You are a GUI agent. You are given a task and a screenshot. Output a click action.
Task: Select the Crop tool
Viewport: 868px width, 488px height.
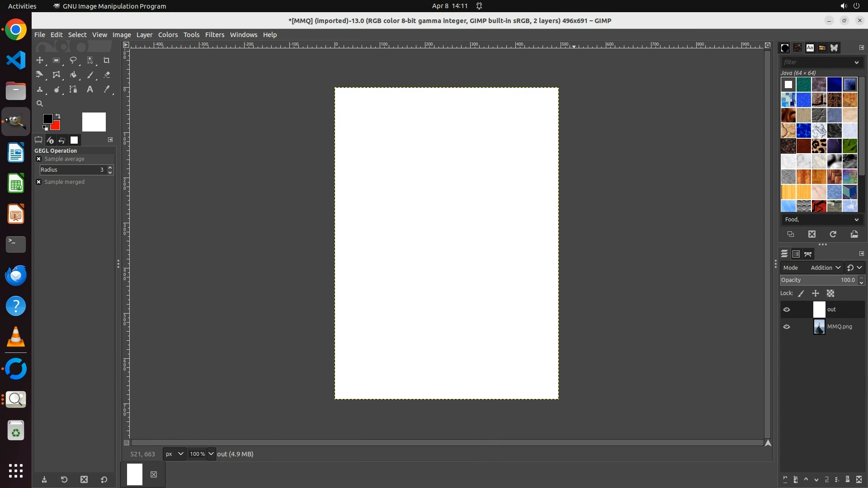[x=107, y=60]
